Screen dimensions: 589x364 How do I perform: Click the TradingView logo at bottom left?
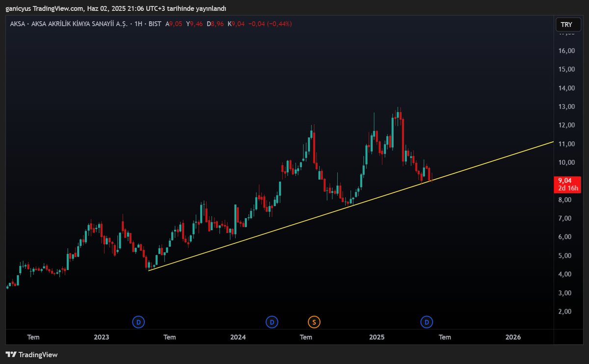tap(31, 354)
